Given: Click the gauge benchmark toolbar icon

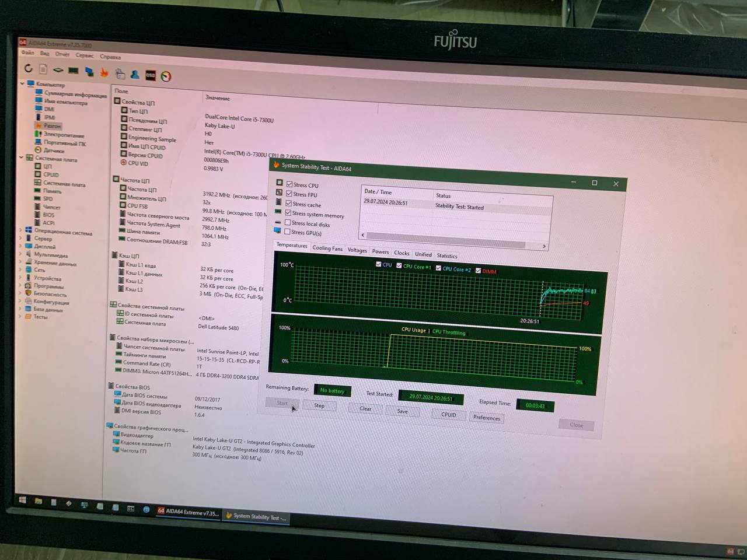Looking at the screenshot, I should (166, 76).
